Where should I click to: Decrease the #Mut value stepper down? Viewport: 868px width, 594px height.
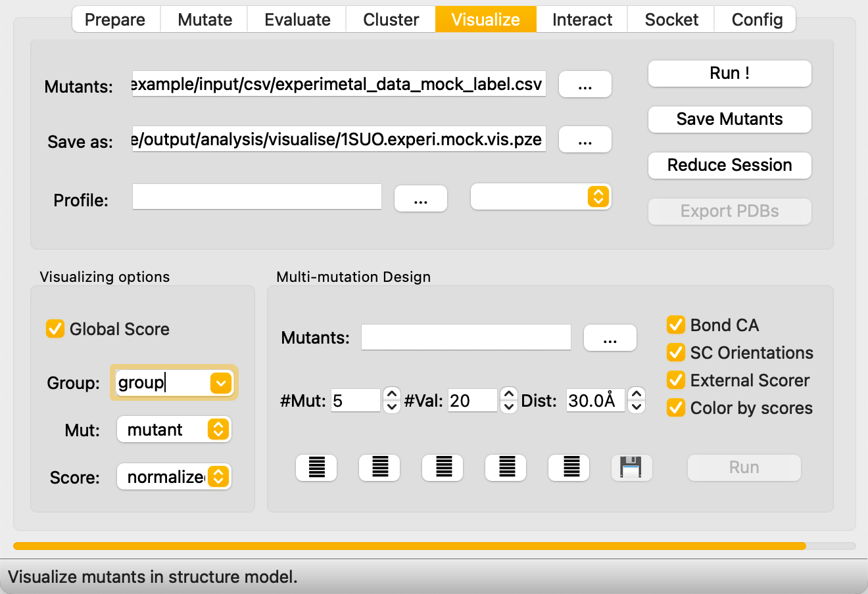[x=391, y=407]
